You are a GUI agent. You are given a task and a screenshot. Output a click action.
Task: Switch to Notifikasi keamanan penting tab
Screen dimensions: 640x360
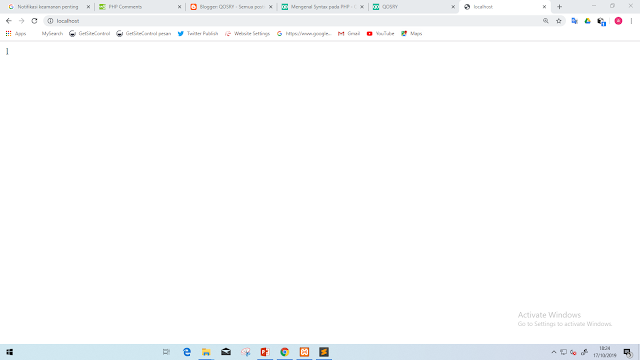pos(48,7)
